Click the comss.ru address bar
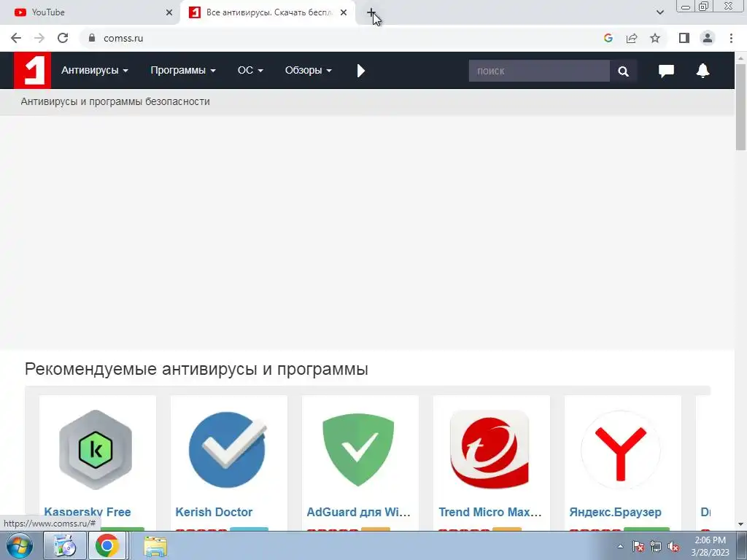The height and width of the screenshot is (560, 747). point(343,38)
